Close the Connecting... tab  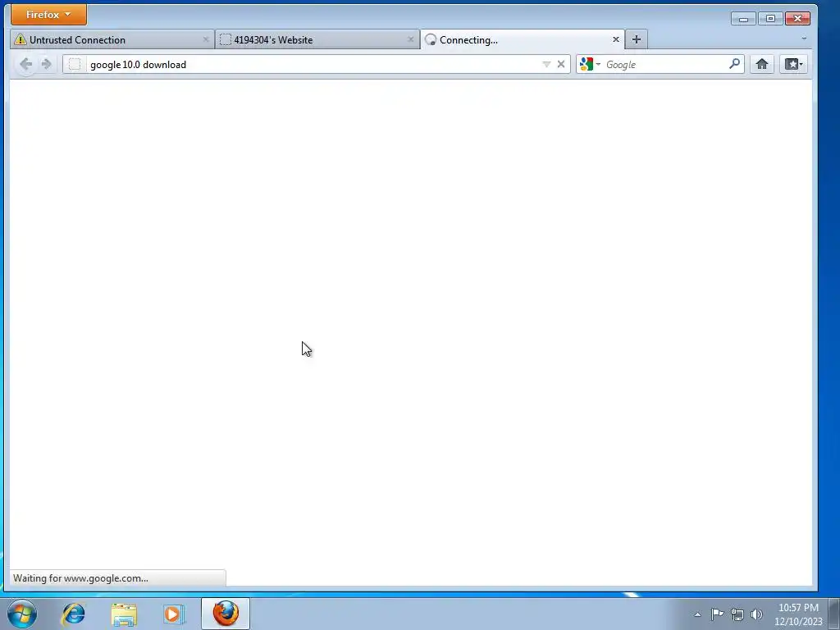coord(615,39)
